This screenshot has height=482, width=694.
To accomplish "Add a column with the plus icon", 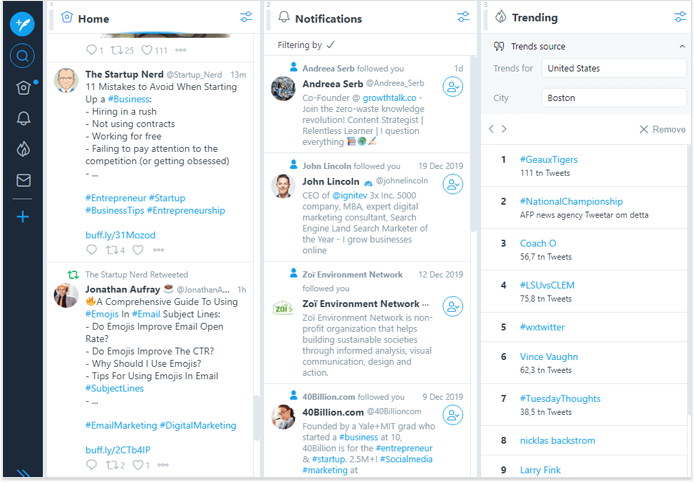I will (x=23, y=216).
